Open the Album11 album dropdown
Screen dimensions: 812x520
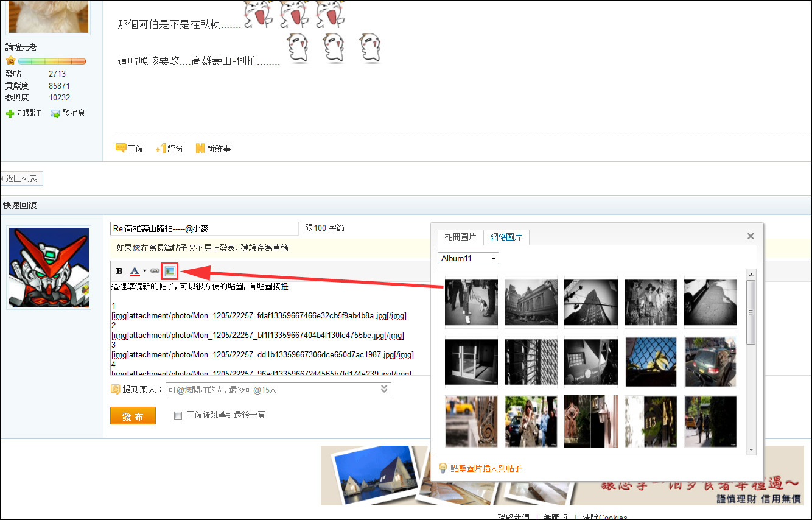tap(468, 258)
